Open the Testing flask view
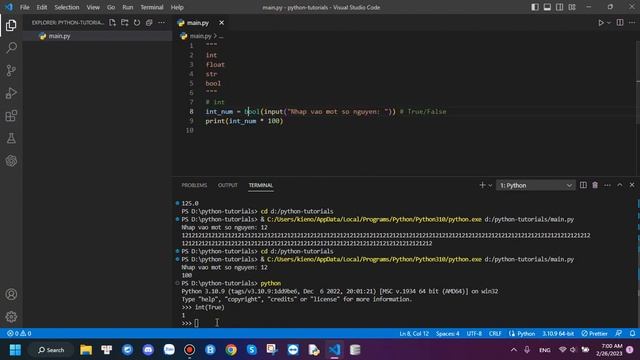The height and width of the screenshot is (360, 640). tap(11, 138)
